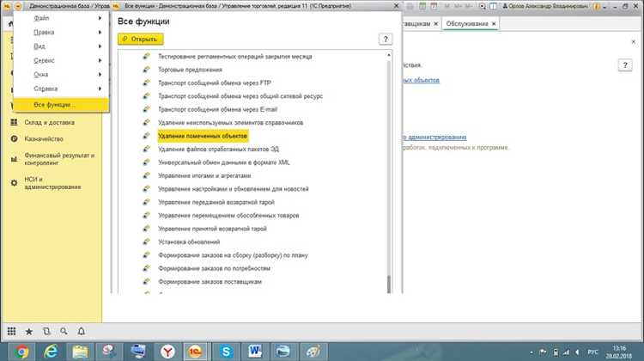Select Формирование заказов на сборку (разборку)
The width and height of the screenshot is (644, 361).
coord(233,255)
